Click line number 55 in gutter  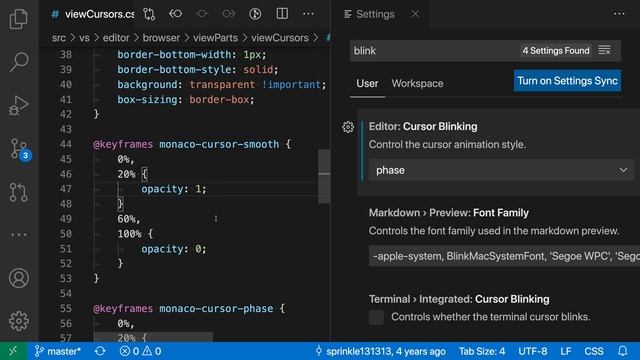[x=66, y=309]
